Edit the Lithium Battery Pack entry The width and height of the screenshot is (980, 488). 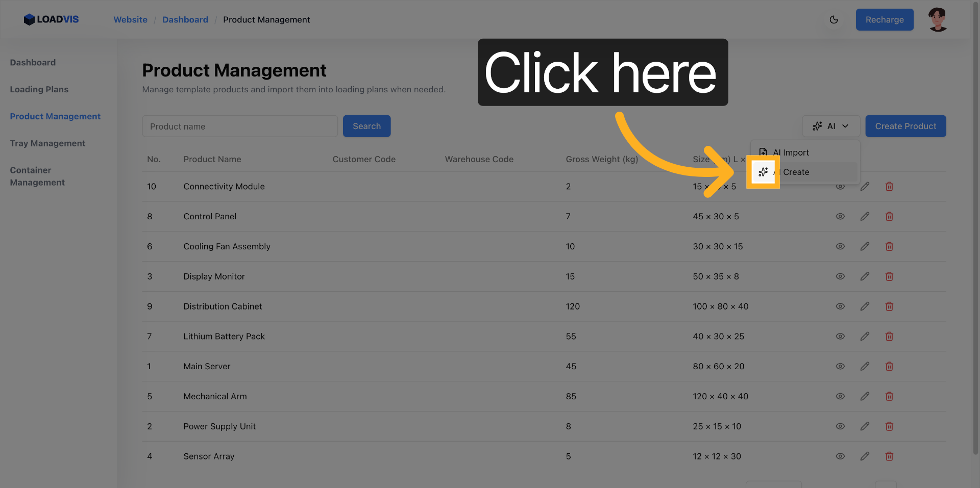point(865,337)
